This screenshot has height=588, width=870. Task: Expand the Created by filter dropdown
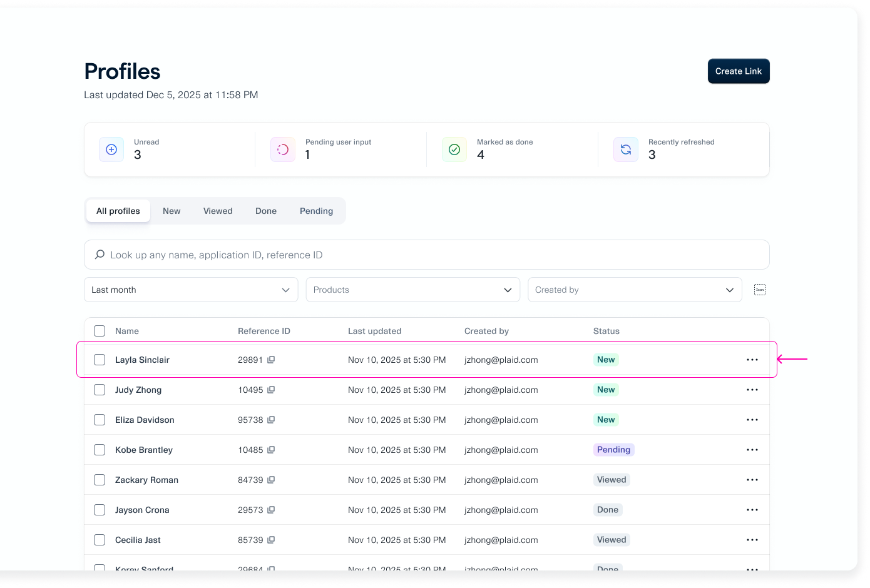point(635,290)
